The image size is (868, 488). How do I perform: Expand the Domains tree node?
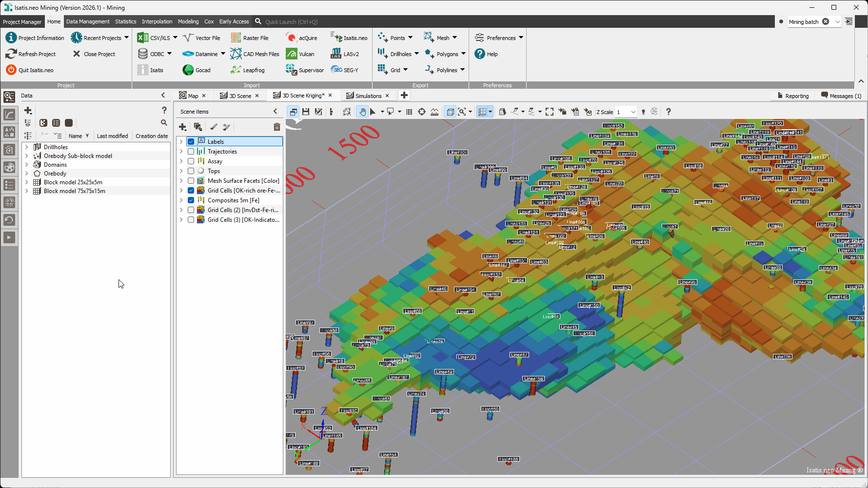[27, 164]
